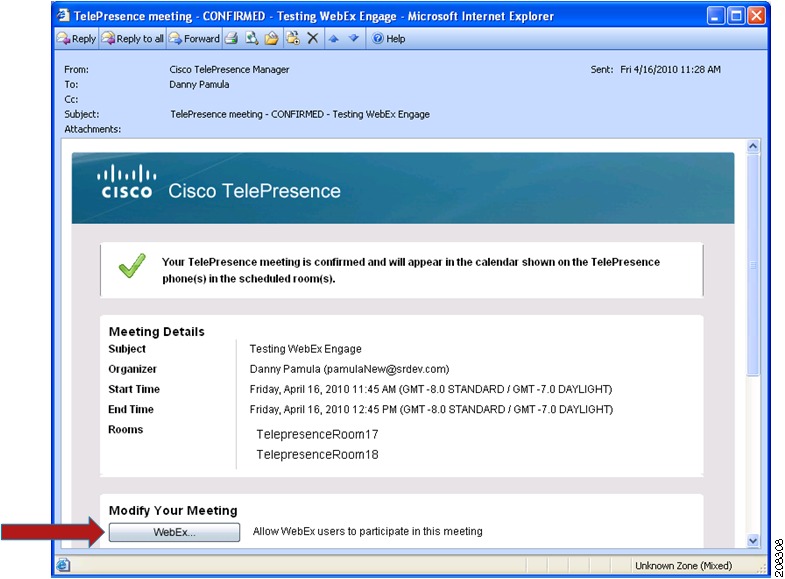The height and width of the screenshot is (579, 785).
Task: Click the folder-with-plus toolbar icon
Action: tap(293, 39)
